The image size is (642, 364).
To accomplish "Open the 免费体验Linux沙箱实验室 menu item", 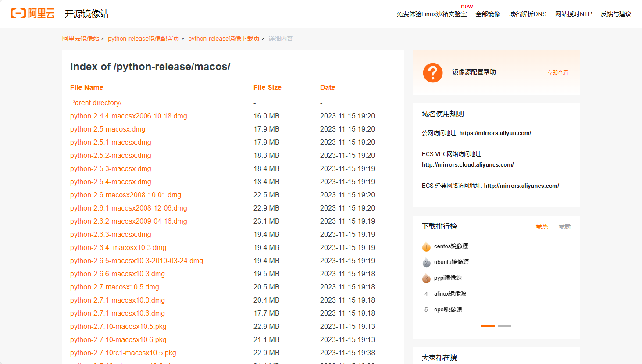I will pos(432,14).
